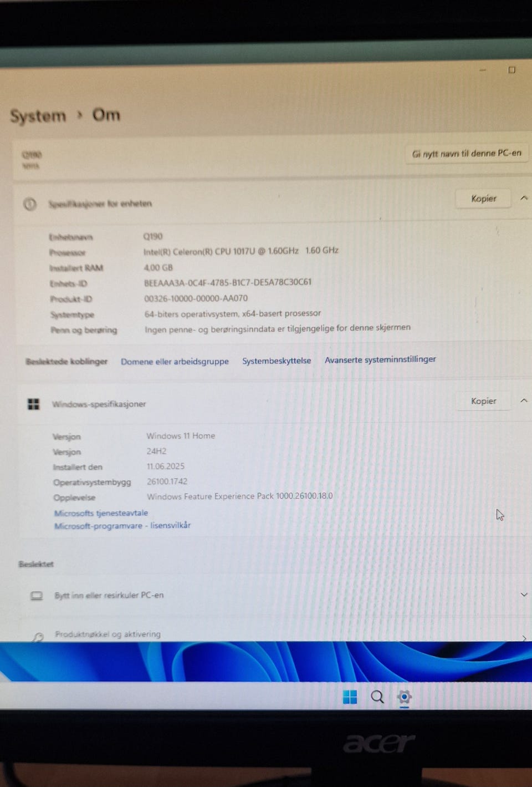Click the monitor icon beside Bytt inn eller resirkuler
The image size is (532, 787).
point(37,596)
